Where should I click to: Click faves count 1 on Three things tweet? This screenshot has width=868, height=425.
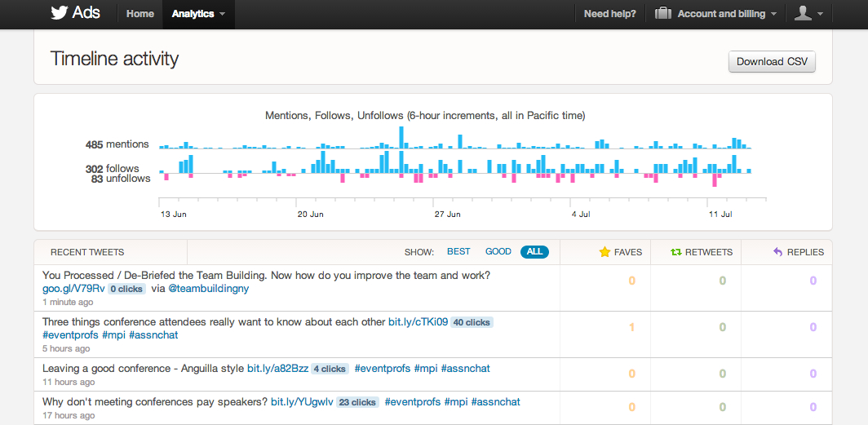(631, 327)
